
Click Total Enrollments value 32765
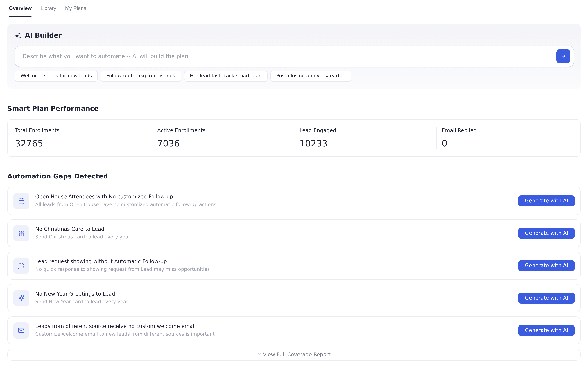[x=29, y=144]
